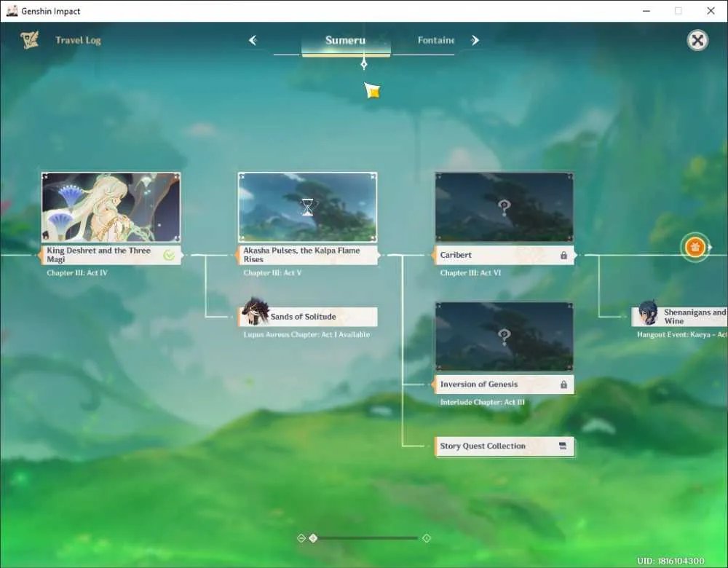
Task: Click the 'Chapter III: Act VI' subtitle
Action: tap(470, 273)
